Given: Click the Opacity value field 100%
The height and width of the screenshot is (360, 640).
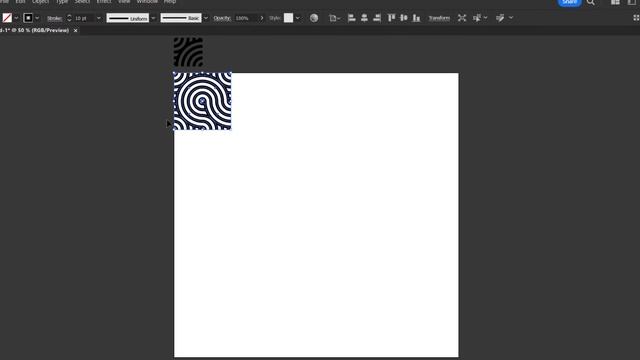Looking at the screenshot, I should (x=246, y=18).
